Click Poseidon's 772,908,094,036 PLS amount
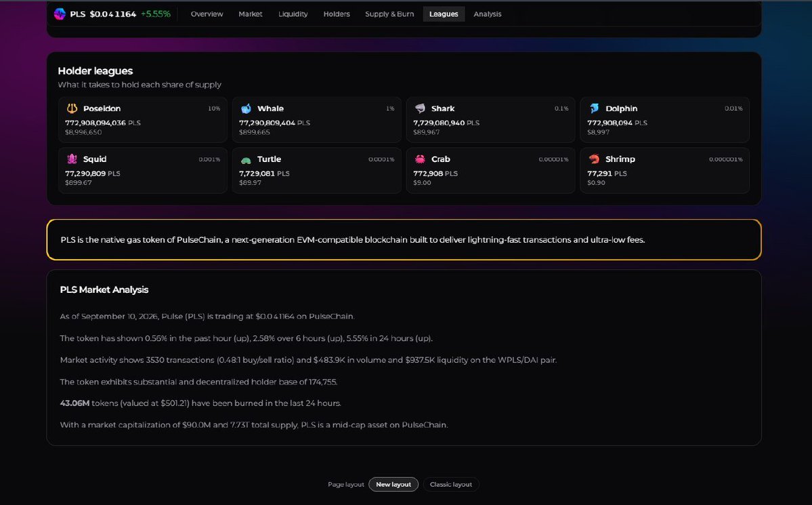Screen dimensions: 812x505 pos(102,123)
